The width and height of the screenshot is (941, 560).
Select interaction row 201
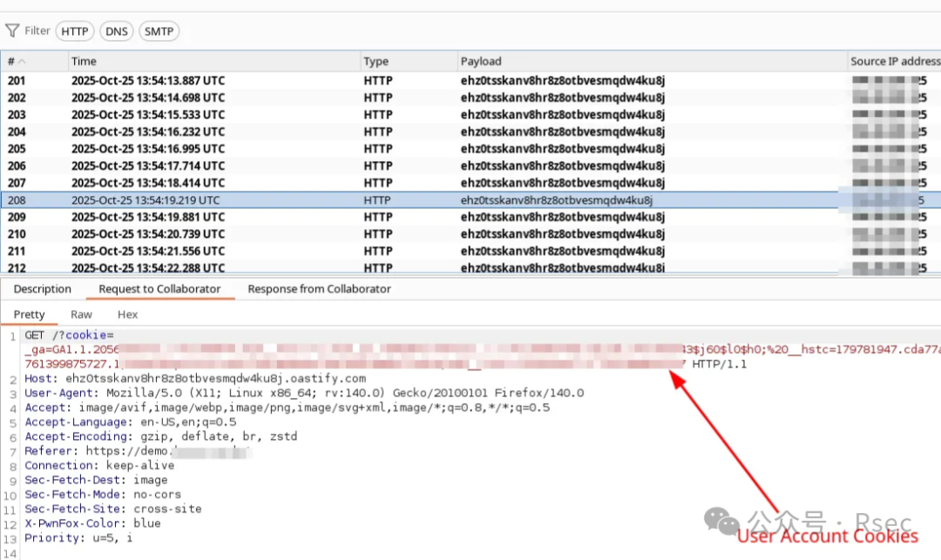[470, 80]
